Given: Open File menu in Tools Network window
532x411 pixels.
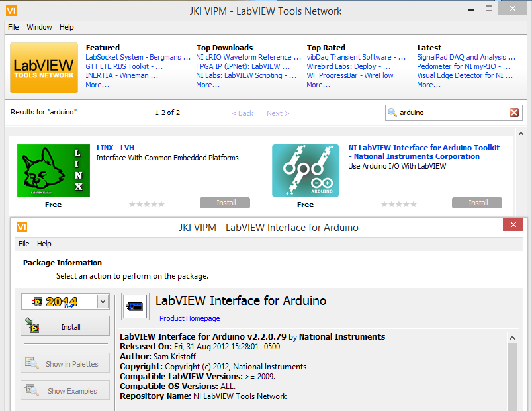Looking at the screenshot, I should [13, 27].
